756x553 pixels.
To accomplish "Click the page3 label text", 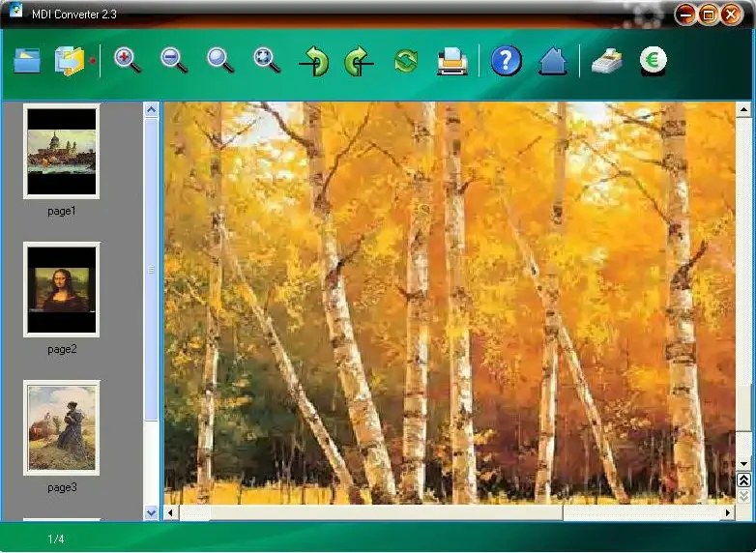I will [62, 487].
